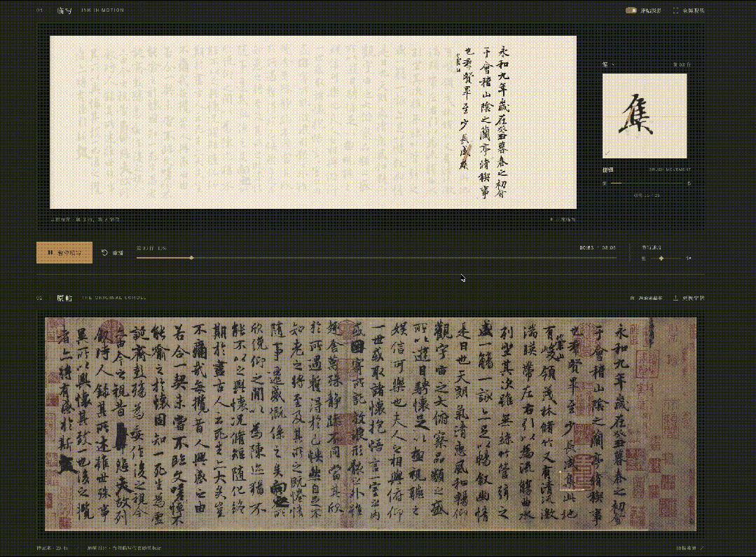
Task: Click the expand arrow icon in the character preview
Action: (607, 153)
